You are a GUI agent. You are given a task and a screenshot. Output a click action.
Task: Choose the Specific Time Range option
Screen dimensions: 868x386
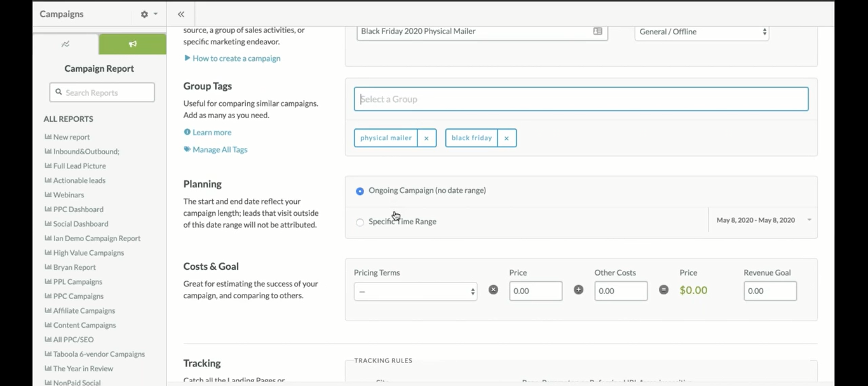point(360,222)
